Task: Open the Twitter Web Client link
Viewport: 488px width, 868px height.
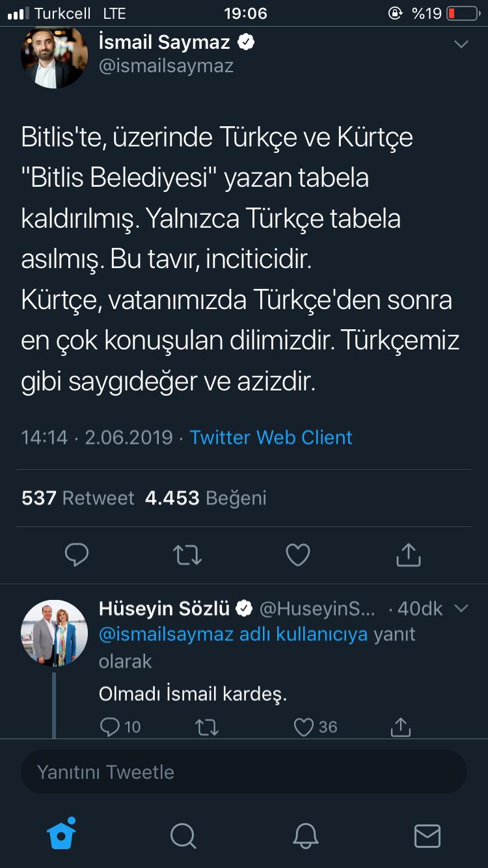Action: pyautogui.click(x=271, y=437)
